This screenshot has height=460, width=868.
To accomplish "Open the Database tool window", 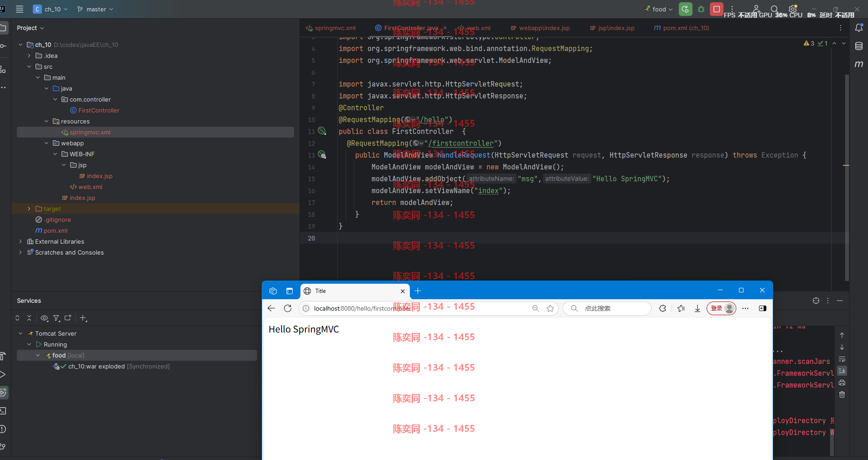I will (x=859, y=46).
